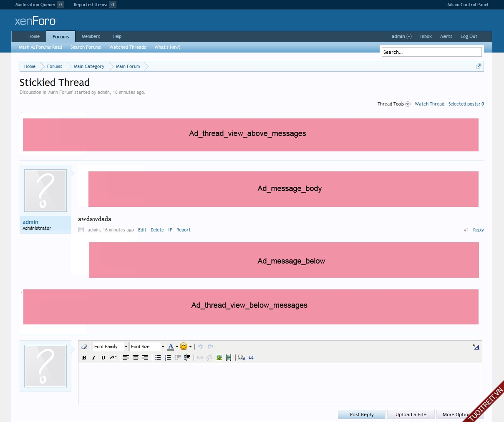Toggle italic formatting in the reply editor

(x=93, y=358)
